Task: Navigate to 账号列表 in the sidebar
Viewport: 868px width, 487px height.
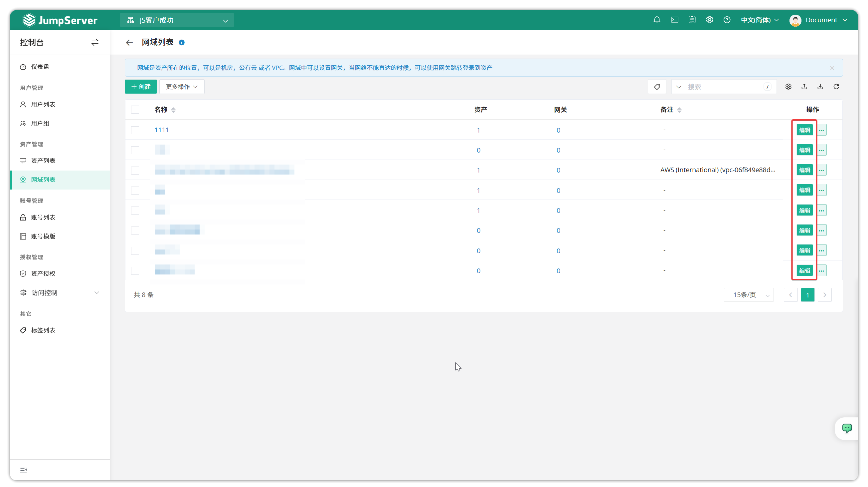Action: coord(43,217)
